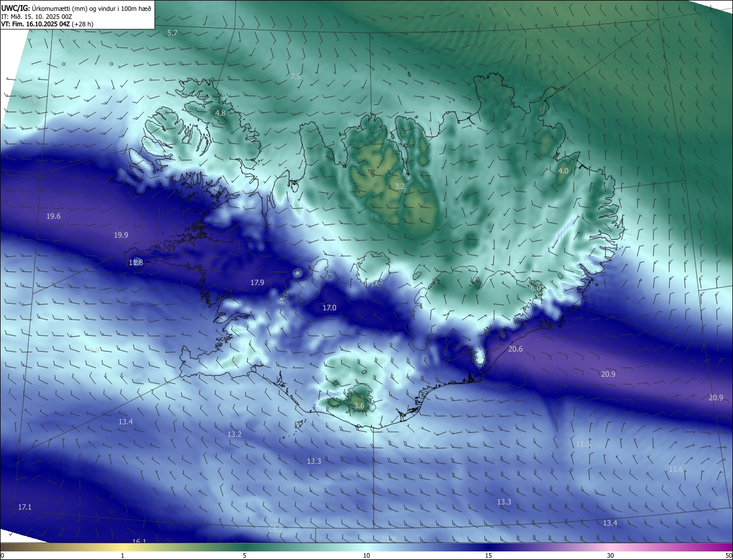Click the '50' tick on the colour scale
The width and height of the screenshot is (733, 560).
(728, 555)
